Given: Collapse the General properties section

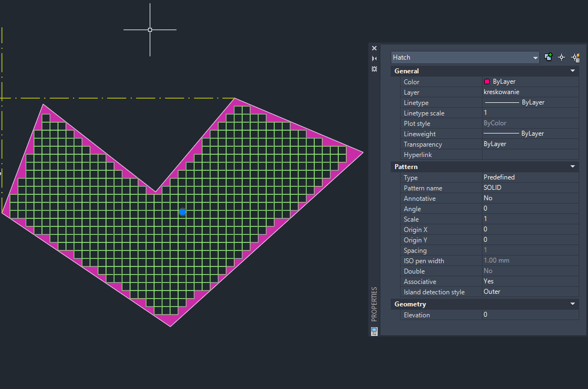Looking at the screenshot, I should (572, 71).
